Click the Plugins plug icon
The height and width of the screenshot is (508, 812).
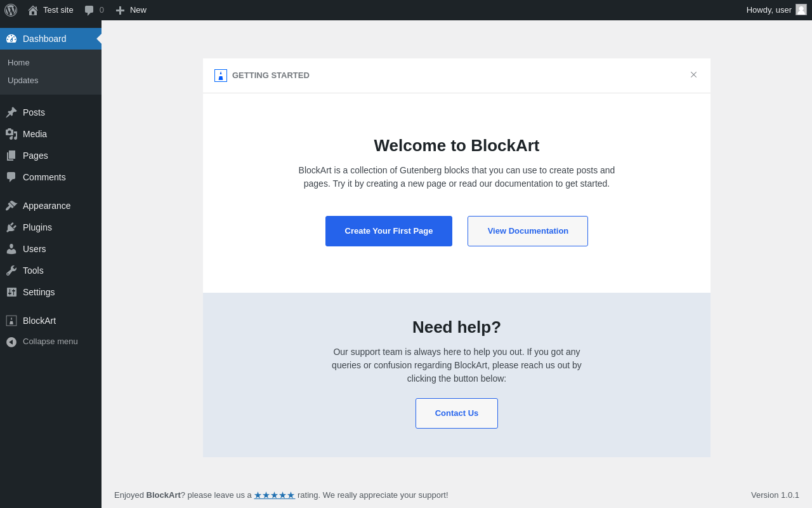(x=11, y=227)
